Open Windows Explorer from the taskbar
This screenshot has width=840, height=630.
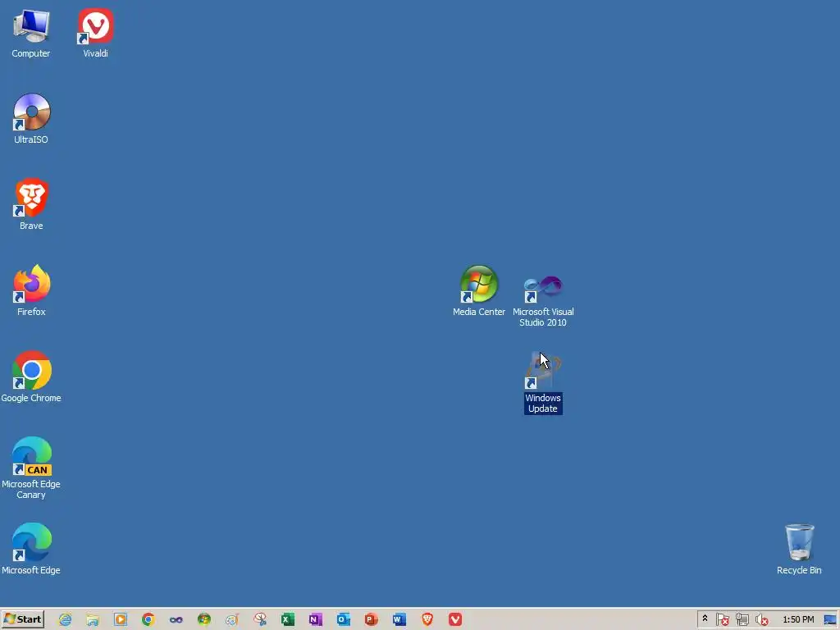pyautogui.click(x=93, y=620)
